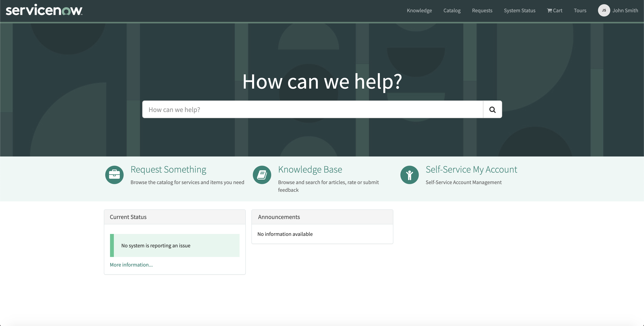Click the No system is reporting an issue banner
This screenshot has height=326, width=644.
(x=175, y=245)
